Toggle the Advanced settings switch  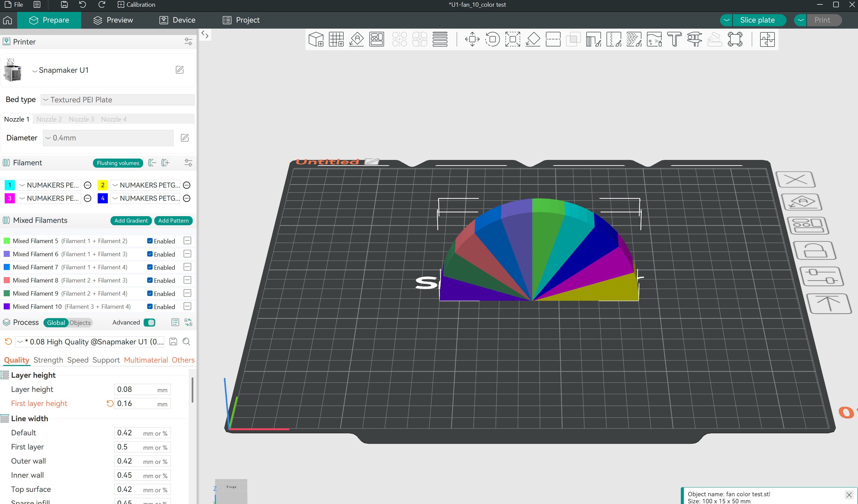tap(150, 322)
